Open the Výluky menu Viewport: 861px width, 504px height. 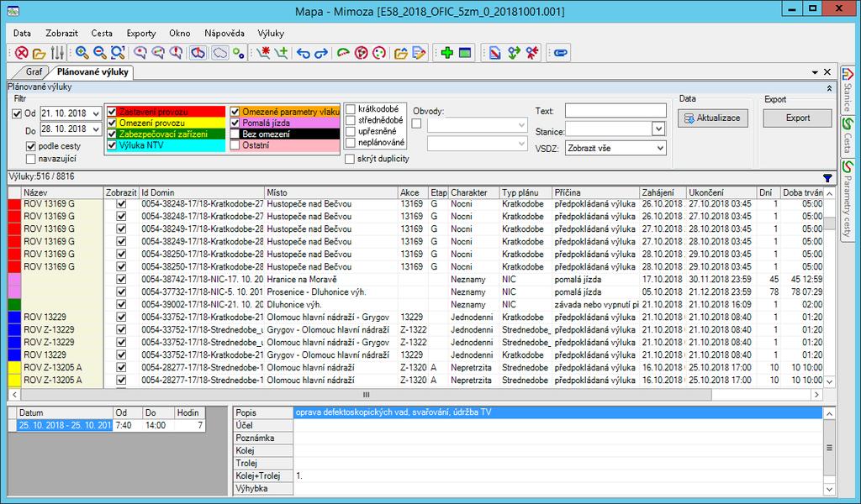tap(271, 33)
